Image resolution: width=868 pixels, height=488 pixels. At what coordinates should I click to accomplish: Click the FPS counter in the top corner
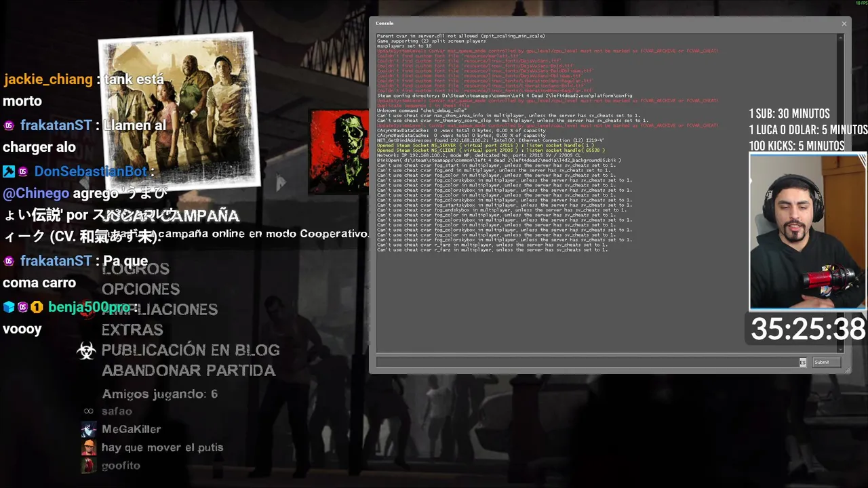pyautogui.click(x=861, y=3)
